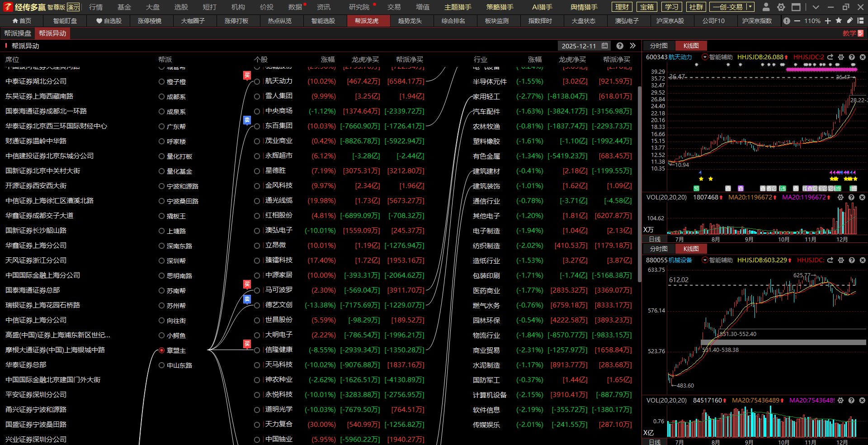Open the 教学 tutorial link
The height and width of the screenshot is (445, 868).
click(853, 33)
